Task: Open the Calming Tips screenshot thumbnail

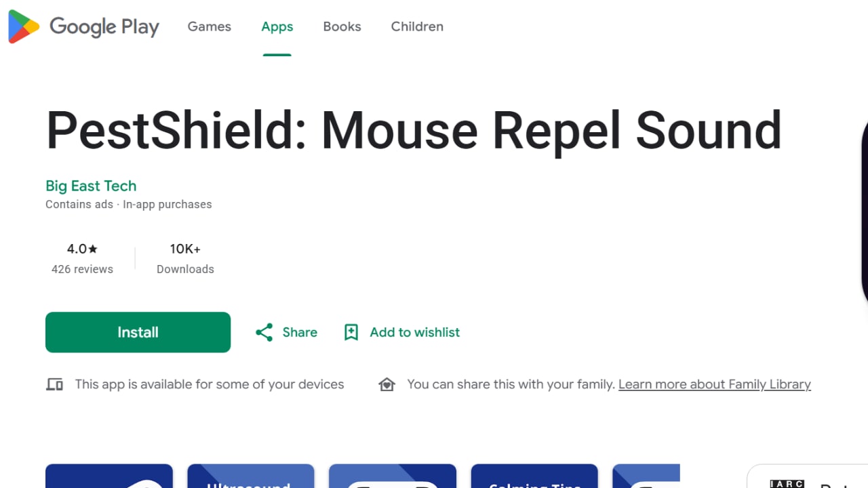Action: 534,476
